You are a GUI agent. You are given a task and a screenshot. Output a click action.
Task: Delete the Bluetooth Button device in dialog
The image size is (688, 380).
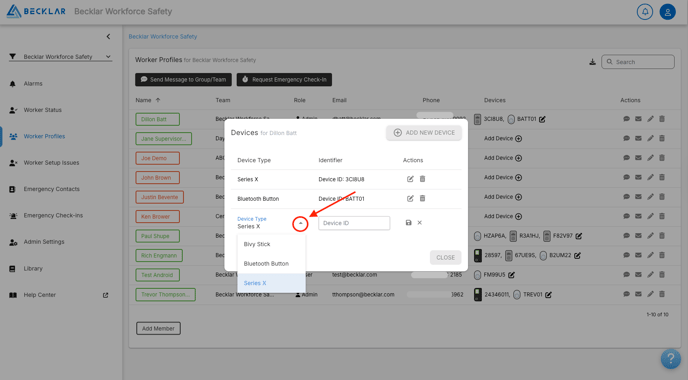(x=422, y=198)
